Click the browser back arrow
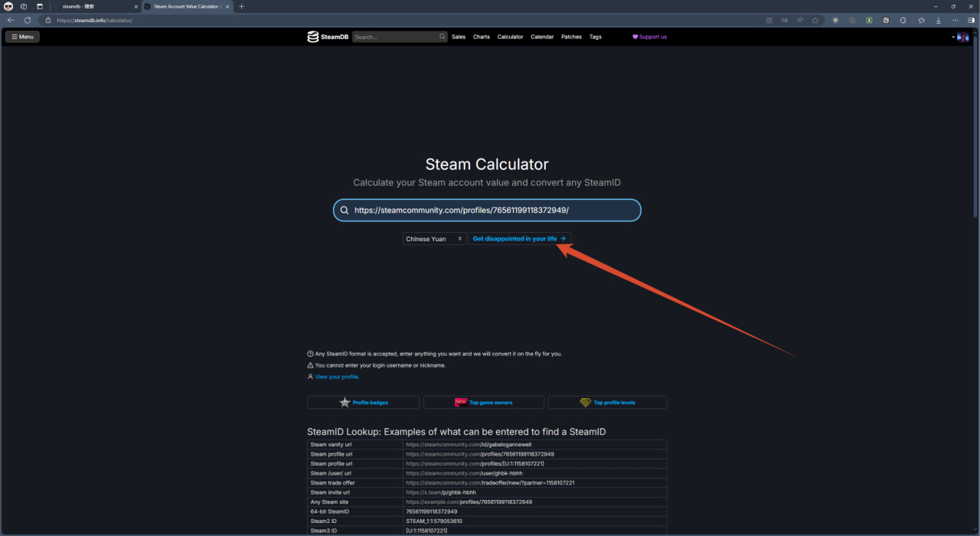Image resolution: width=980 pixels, height=536 pixels. click(11, 20)
